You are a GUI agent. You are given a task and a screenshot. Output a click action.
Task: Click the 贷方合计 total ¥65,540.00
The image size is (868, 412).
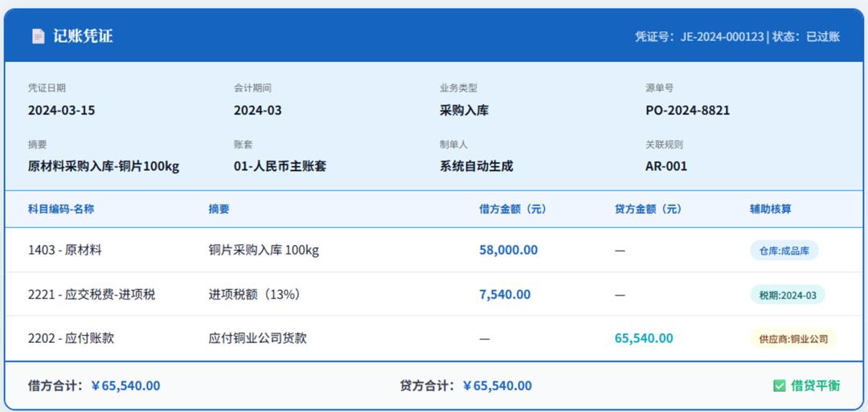point(497,386)
